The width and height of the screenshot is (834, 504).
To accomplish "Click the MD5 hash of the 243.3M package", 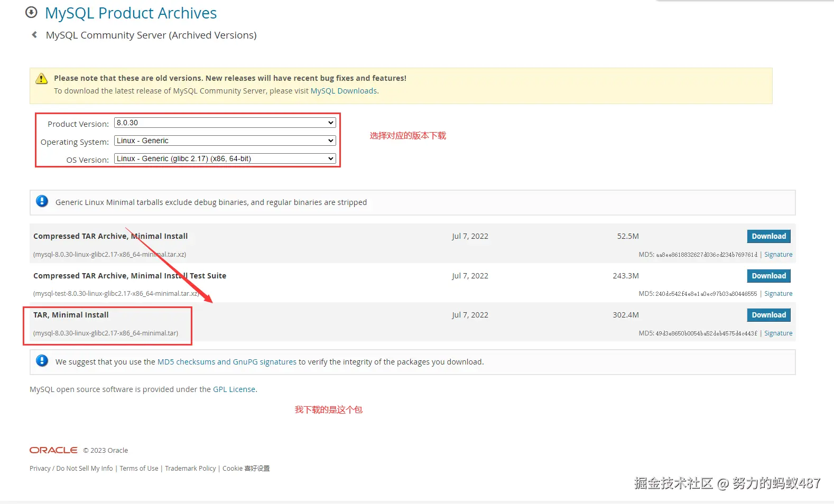I will [x=706, y=294].
